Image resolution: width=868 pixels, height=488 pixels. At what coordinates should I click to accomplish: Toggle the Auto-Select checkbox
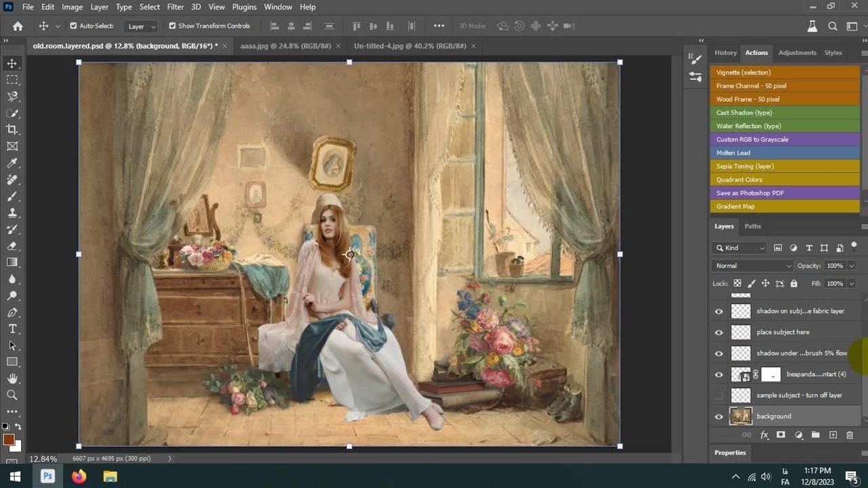pos(73,26)
